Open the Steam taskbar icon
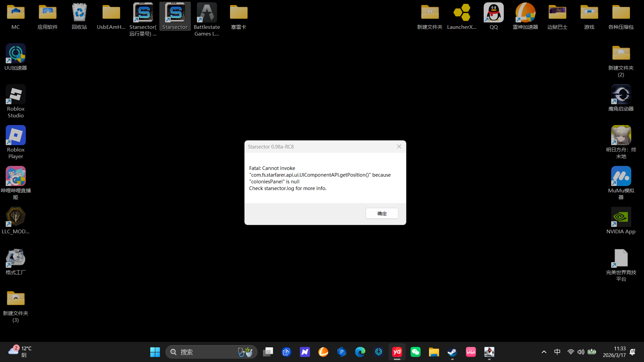644x362 pixels. point(452,352)
